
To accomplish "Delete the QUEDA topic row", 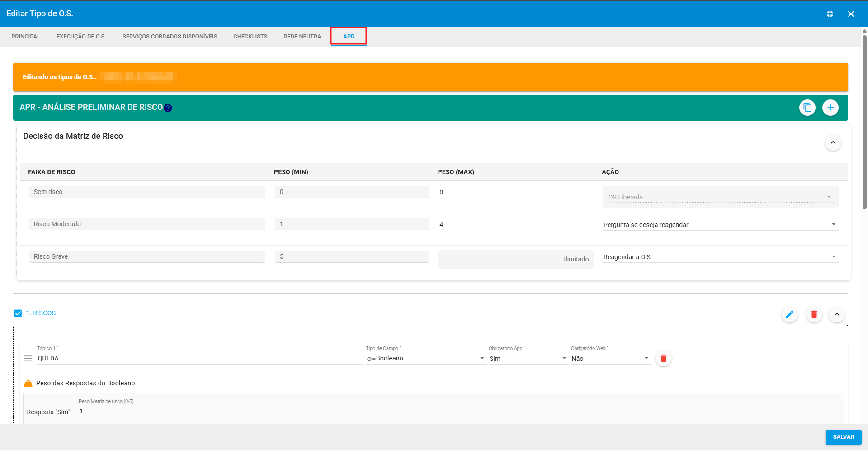I will click(x=663, y=358).
